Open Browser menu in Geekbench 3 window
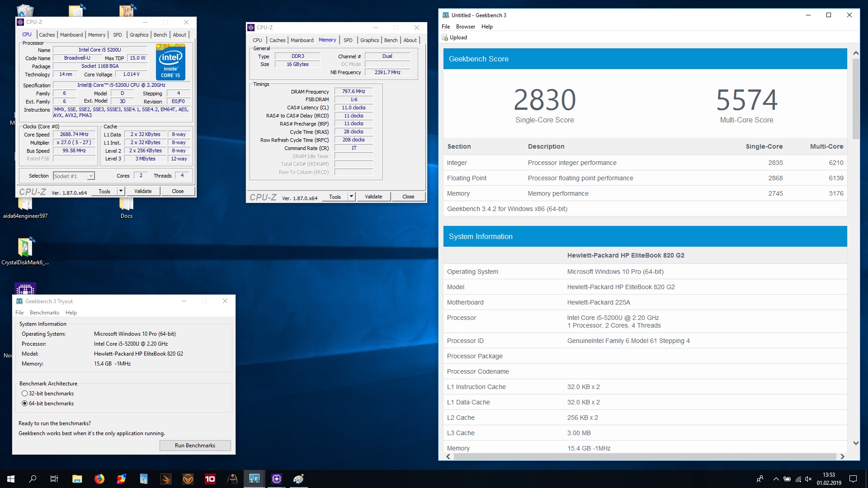 click(466, 27)
